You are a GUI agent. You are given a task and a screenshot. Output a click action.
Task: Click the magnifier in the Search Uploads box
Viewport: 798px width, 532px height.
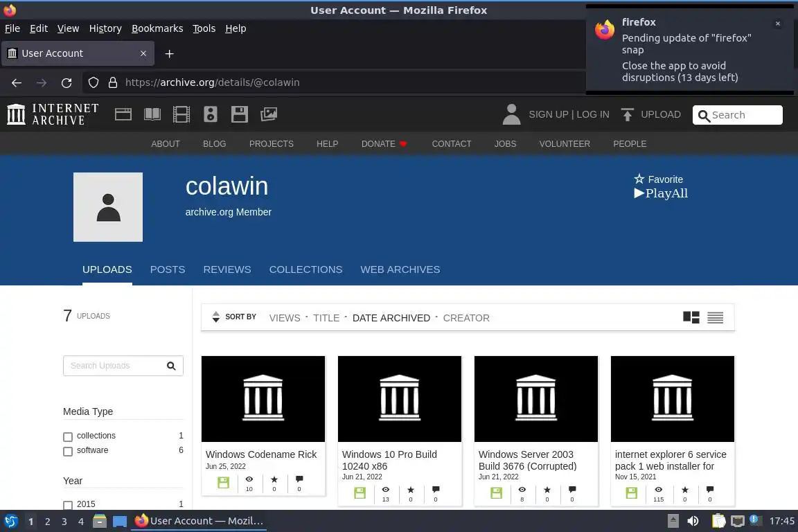[171, 366]
